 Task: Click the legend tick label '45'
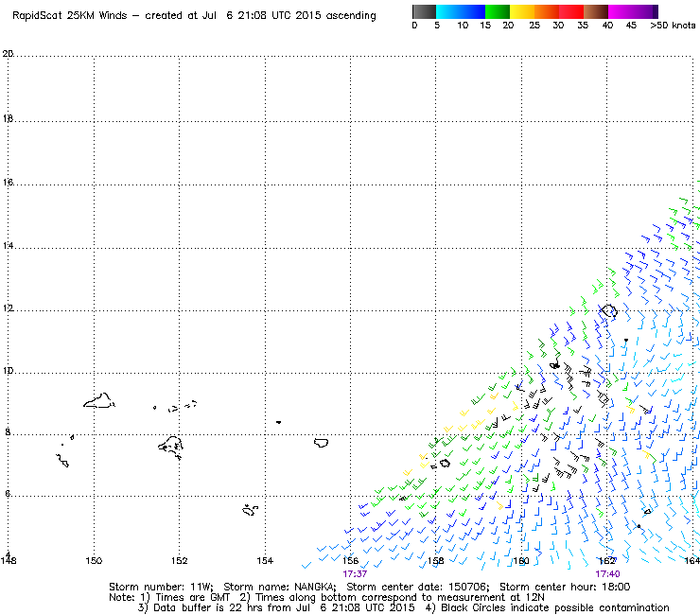pyautogui.click(x=631, y=26)
